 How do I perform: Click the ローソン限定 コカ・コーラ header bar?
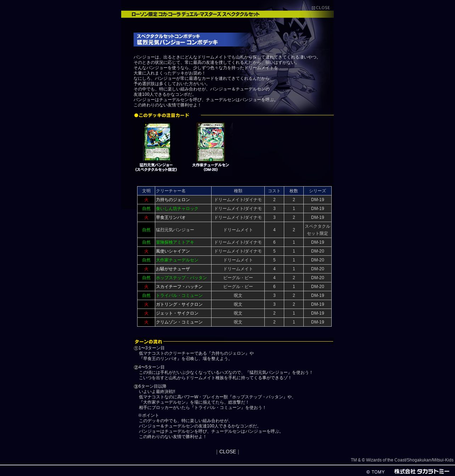[227, 14]
